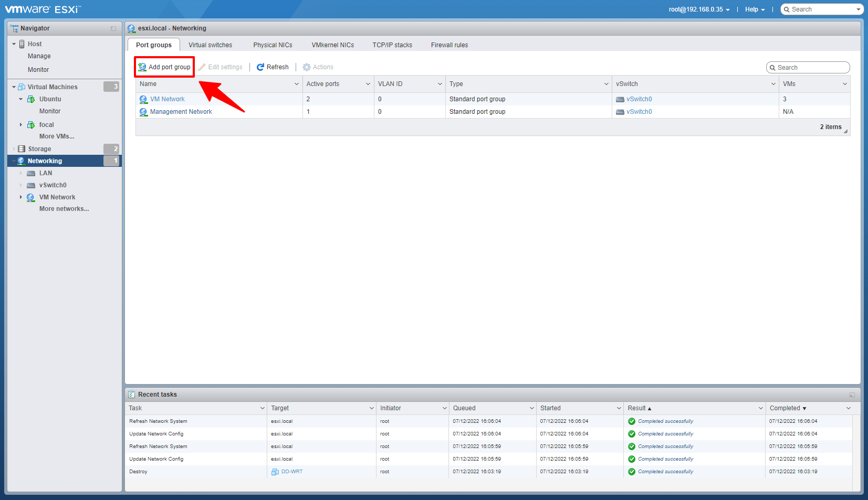Click the vSwitch0 icon in navigator
Image resolution: width=868 pixels, height=500 pixels.
point(31,185)
